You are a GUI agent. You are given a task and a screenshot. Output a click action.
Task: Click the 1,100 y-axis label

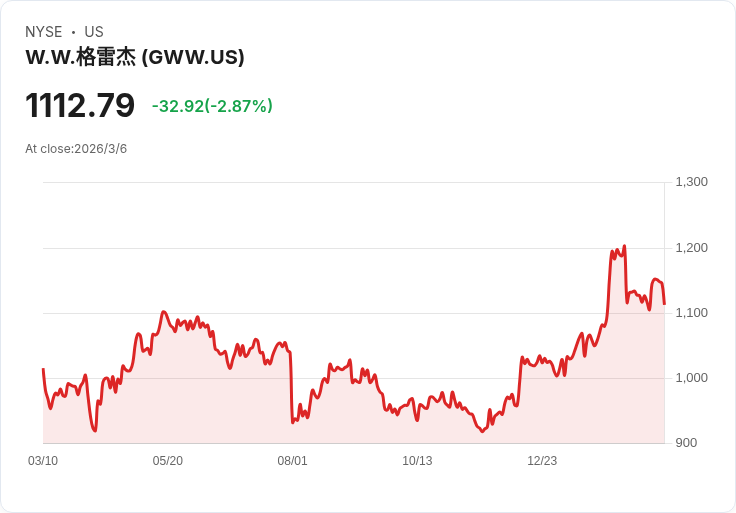point(691,313)
